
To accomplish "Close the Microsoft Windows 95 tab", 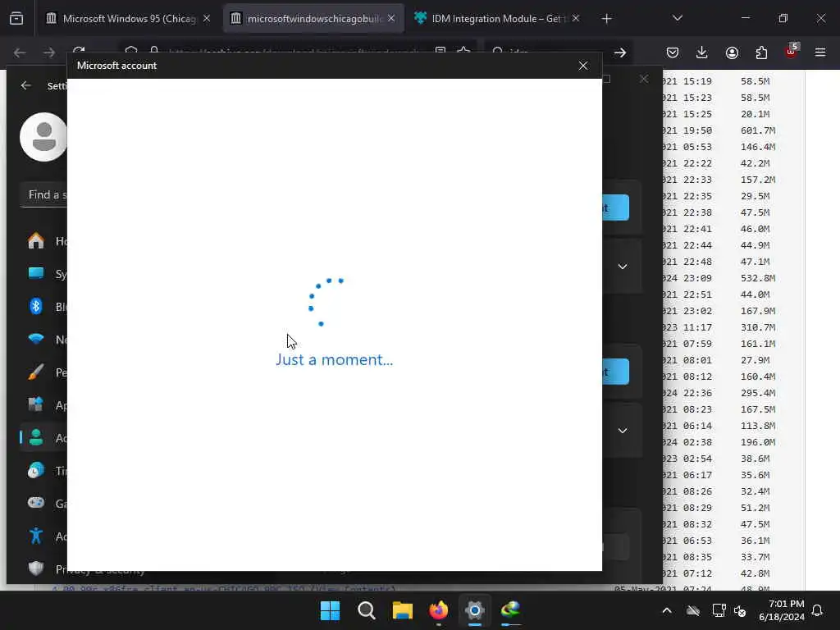I will [x=207, y=19].
